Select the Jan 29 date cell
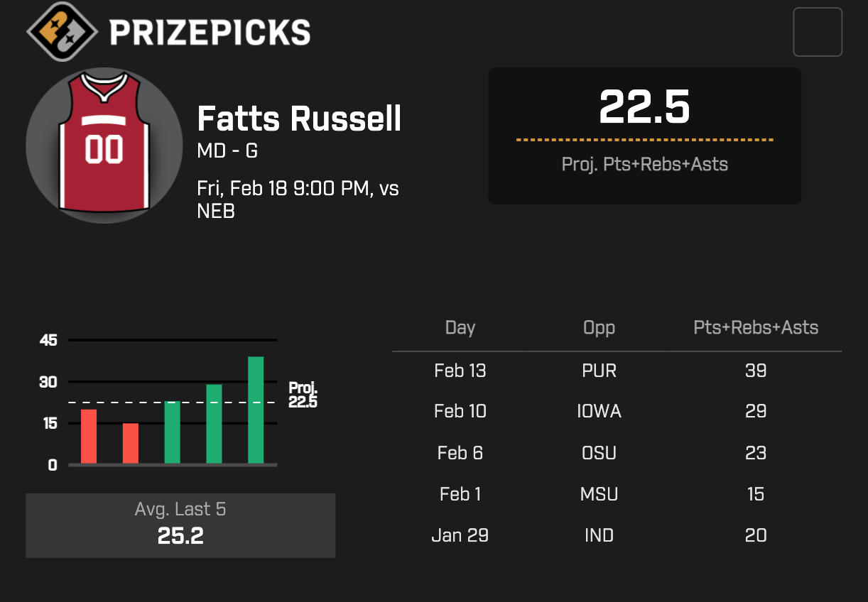The width and height of the screenshot is (868, 602). (460, 535)
